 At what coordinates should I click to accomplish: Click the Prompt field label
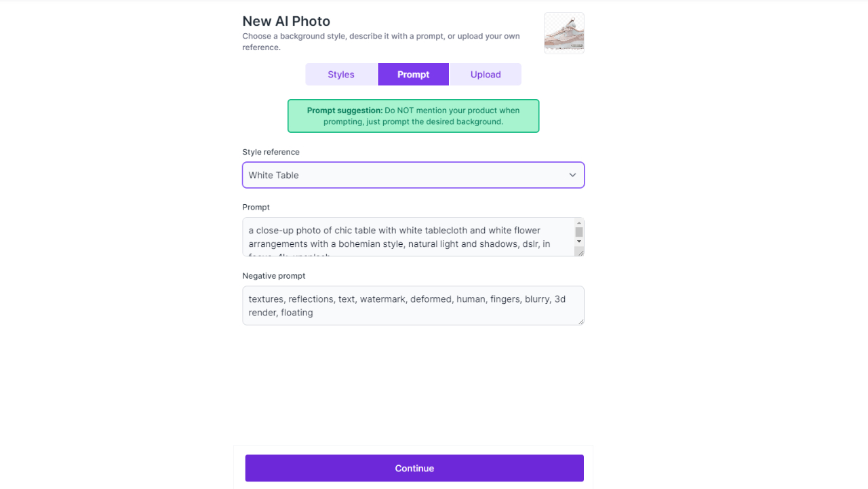256,207
